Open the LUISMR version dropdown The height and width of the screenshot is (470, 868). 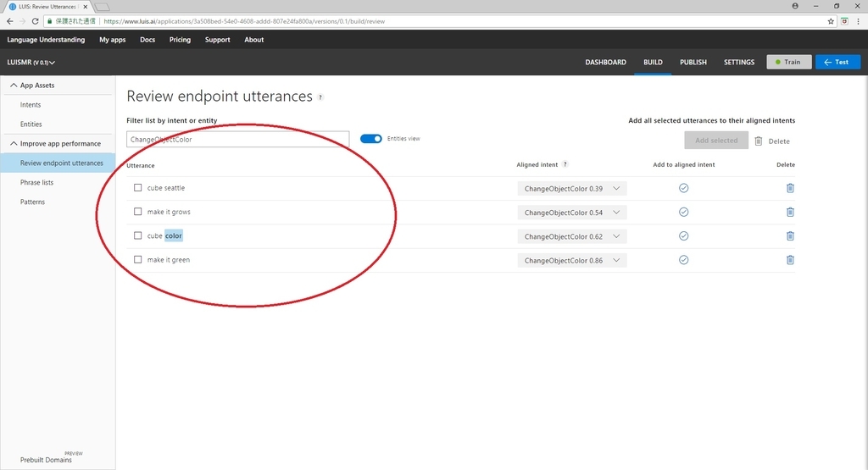(x=31, y=63)
